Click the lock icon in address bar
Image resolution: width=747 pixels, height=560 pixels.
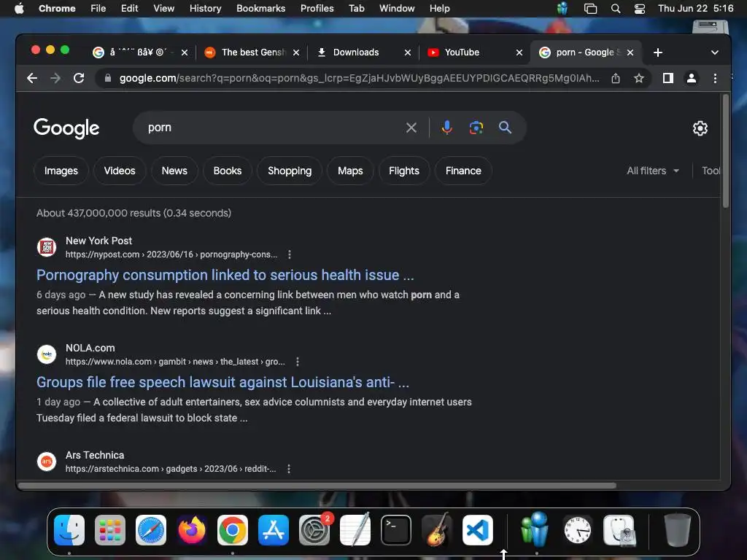[108, 78]
